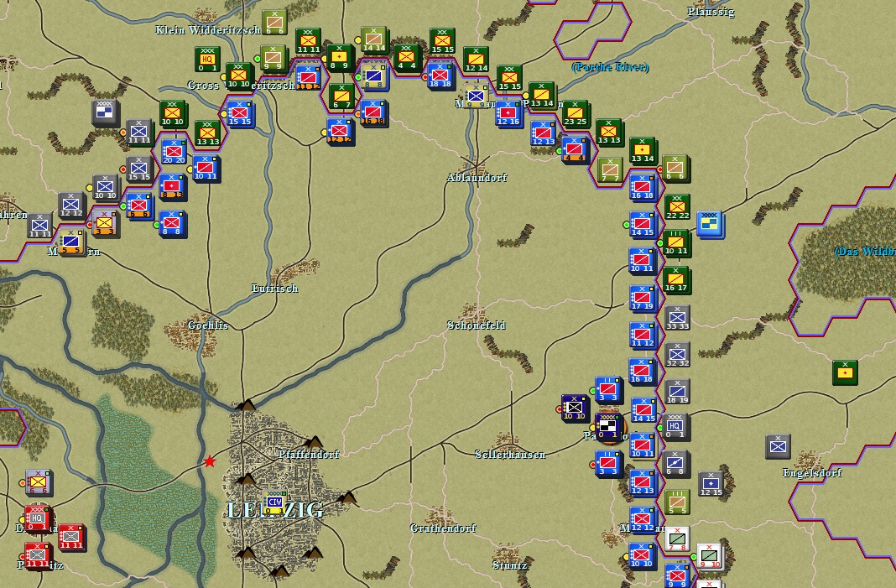Select olive III counter 5 5

[x=676, y=502]
